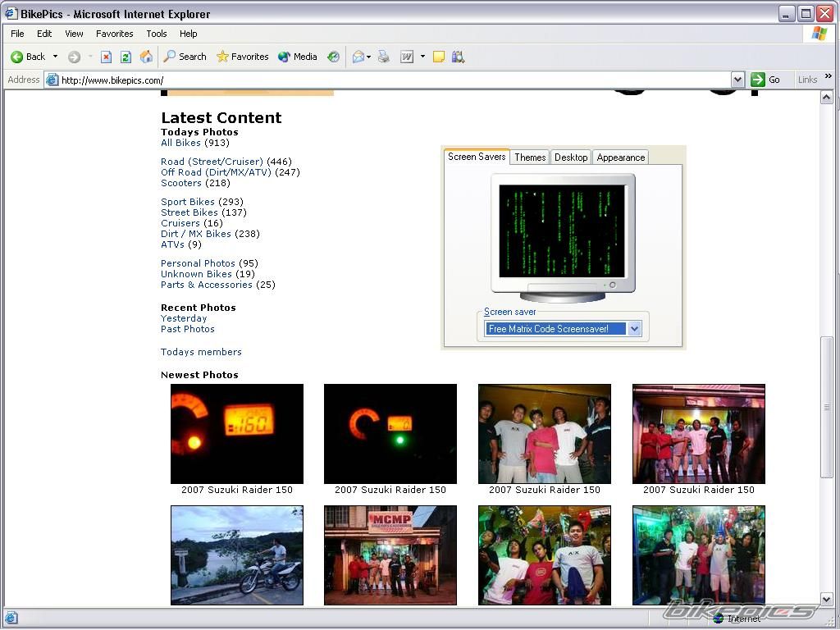840x630 pixels.
Task: Switch to the Appearance tab
Action: pyautogui.click(x=620, y=157)
